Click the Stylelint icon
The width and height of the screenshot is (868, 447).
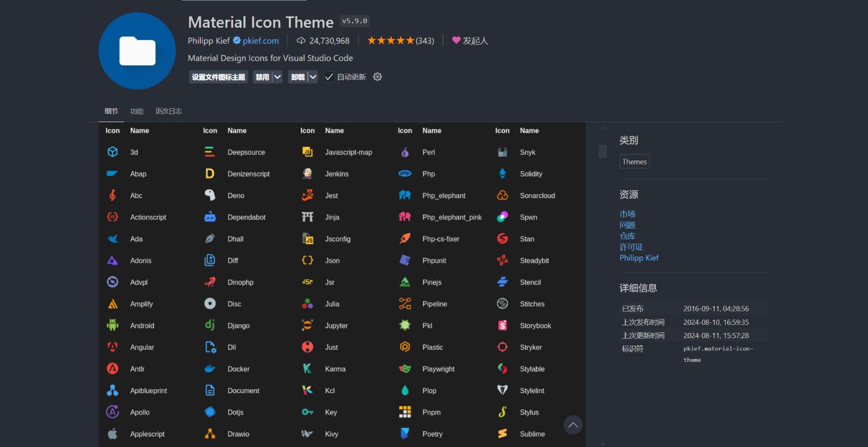pos(502,390)
